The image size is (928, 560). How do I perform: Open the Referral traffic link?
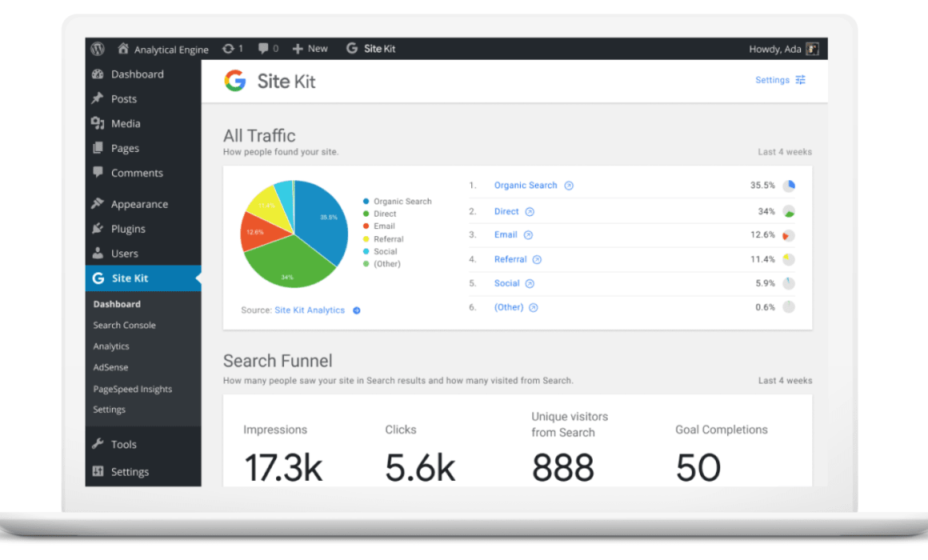[x=510, y=259]
